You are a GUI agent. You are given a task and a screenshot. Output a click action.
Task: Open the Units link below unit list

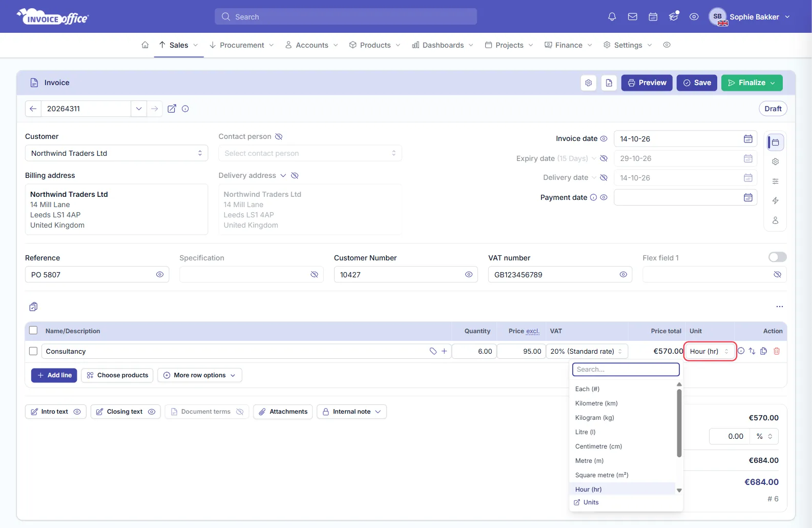(587, 502)
